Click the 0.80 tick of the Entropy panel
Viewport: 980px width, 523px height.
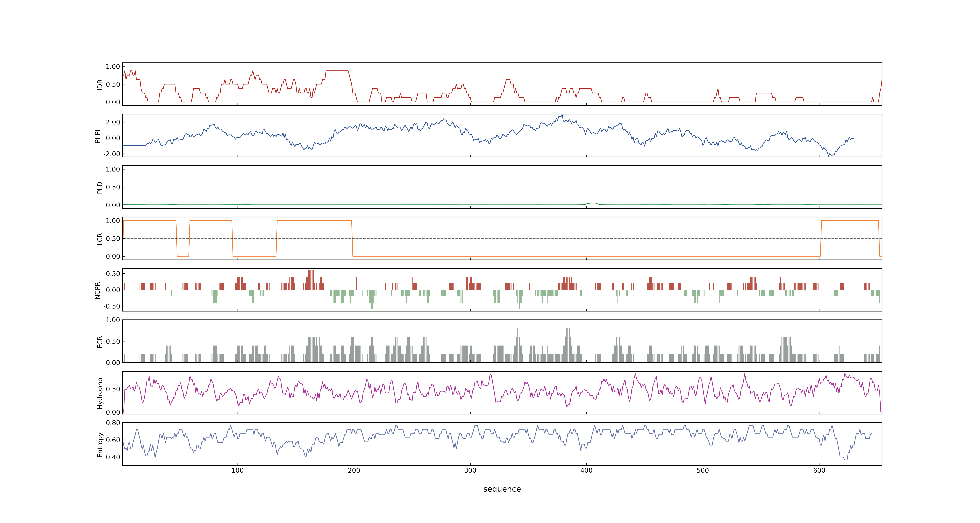113,423
